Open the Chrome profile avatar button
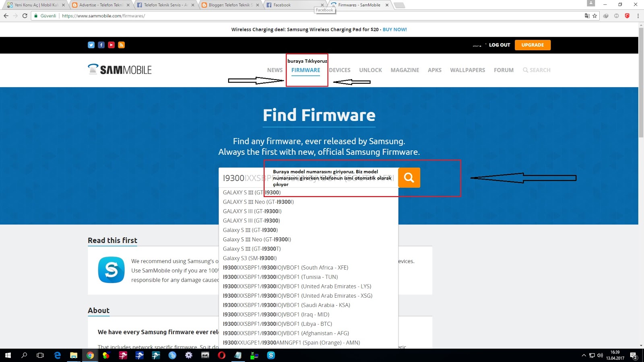 coord(591,3)
